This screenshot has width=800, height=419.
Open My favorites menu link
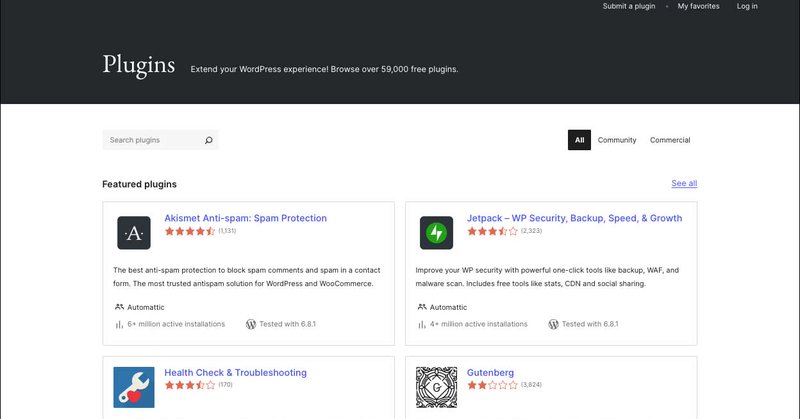pos(698,6)
